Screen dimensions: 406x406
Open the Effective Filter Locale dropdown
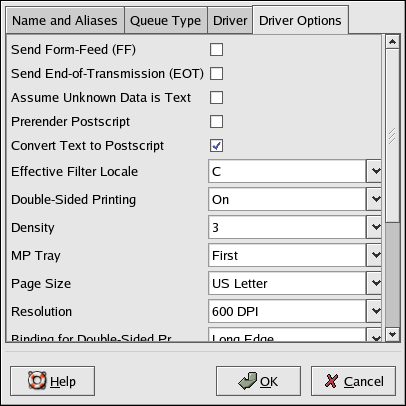(374, 171)
